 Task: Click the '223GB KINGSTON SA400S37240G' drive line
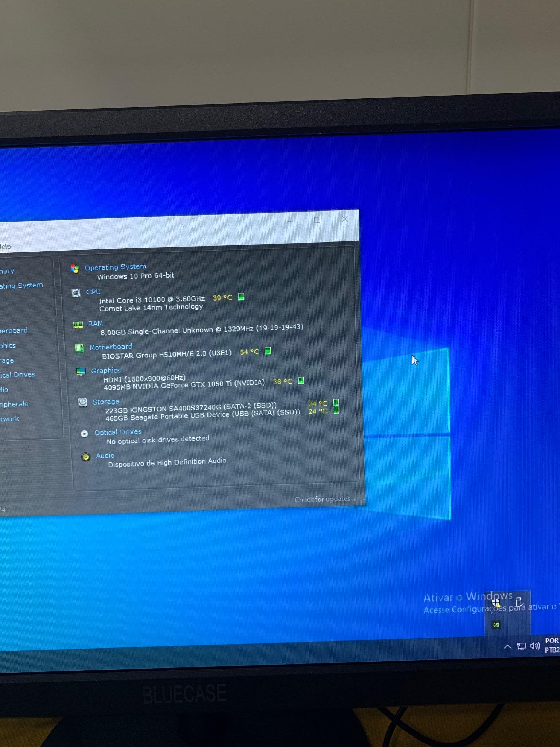[191, 408]
